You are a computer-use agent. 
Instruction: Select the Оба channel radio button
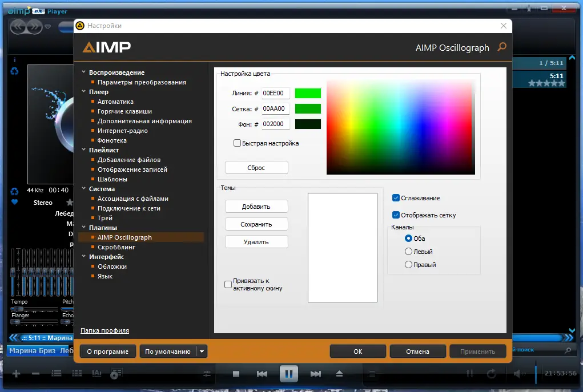pos(408,238)
